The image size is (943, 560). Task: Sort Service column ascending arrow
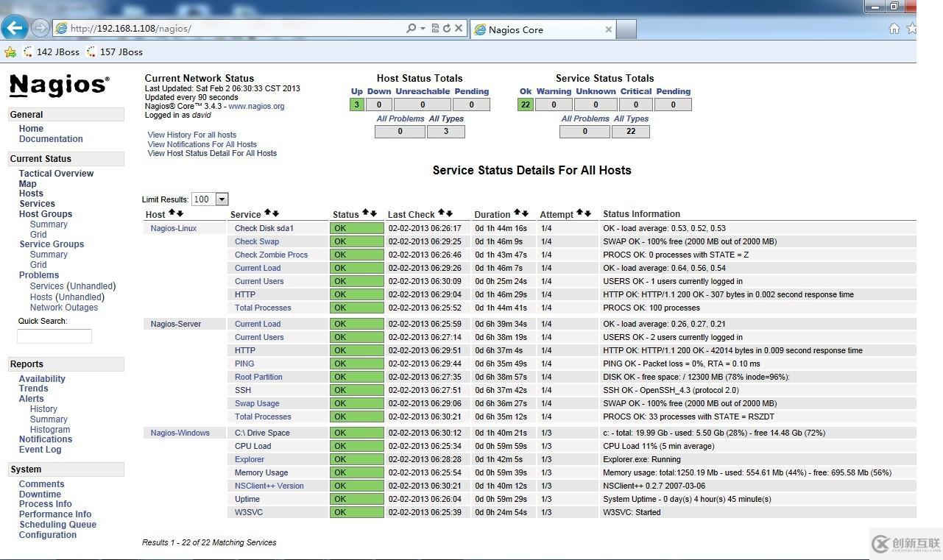(x=268, y=213)
